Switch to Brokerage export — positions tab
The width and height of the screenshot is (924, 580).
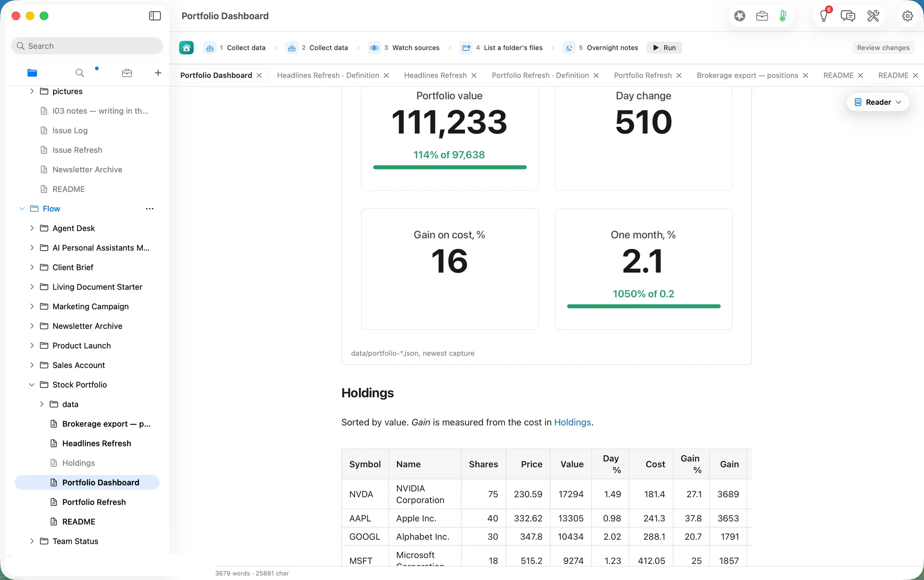click(x=747, y=75)
